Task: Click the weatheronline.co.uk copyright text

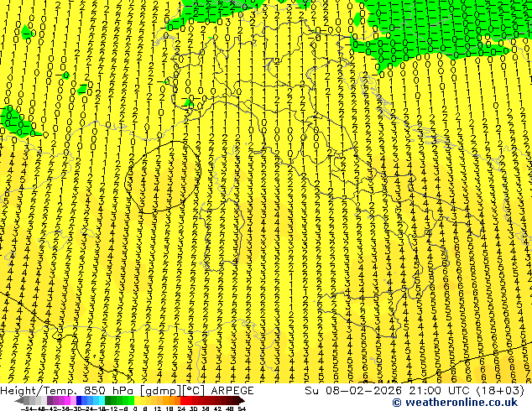Action: 456,403
